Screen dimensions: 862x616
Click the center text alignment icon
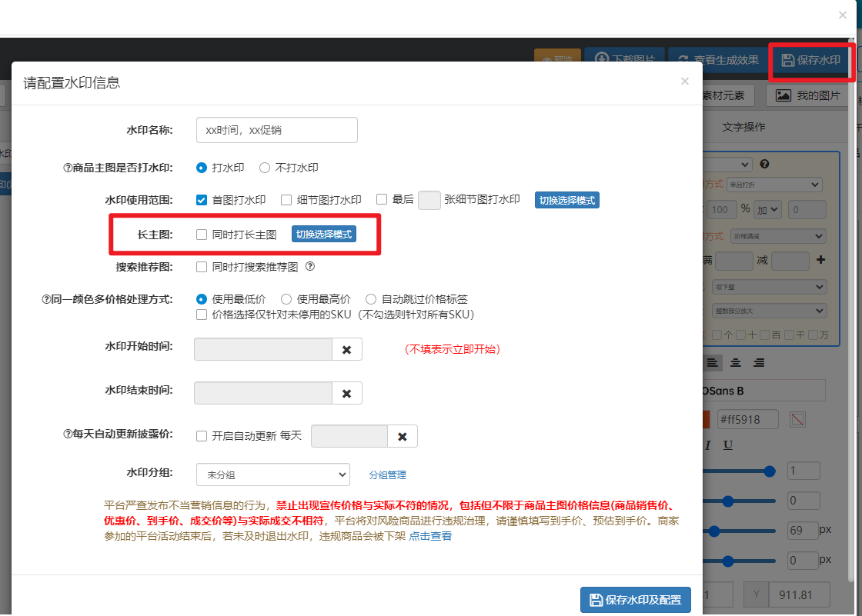736,362
